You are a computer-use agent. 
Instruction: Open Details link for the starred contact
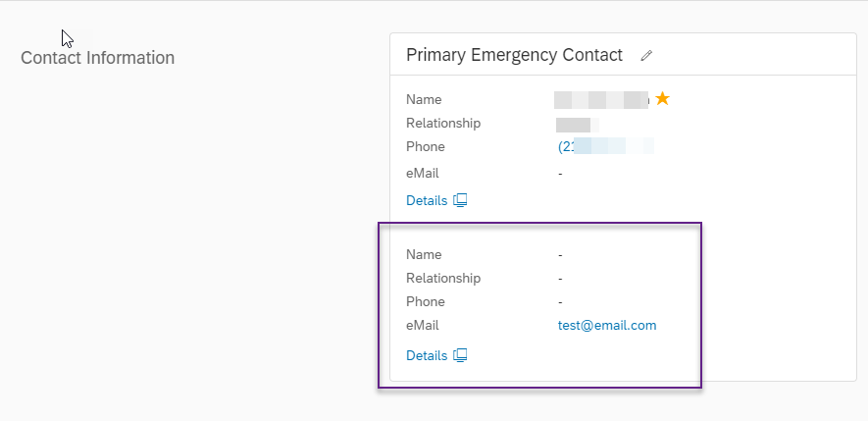[427, 200]
